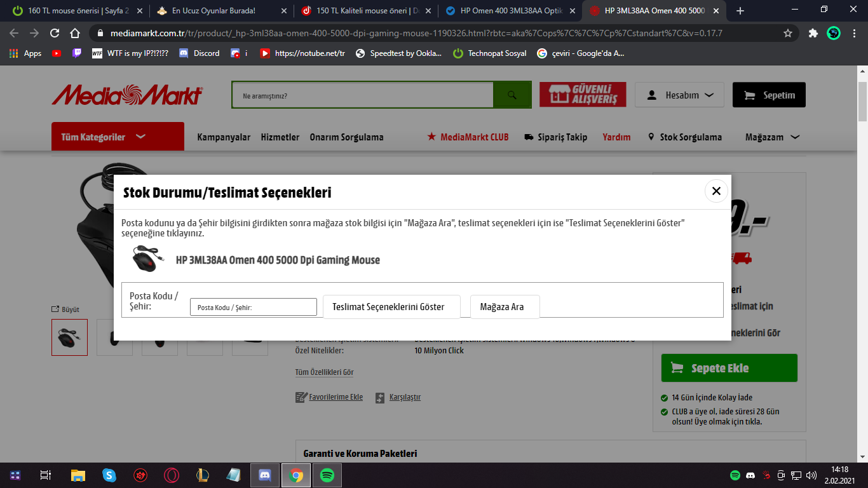The width and height of the screenshot is (868, 488).
Task: Click the green Sepete Ekle button
Action: pyautogui.click(x=729, y=368)
